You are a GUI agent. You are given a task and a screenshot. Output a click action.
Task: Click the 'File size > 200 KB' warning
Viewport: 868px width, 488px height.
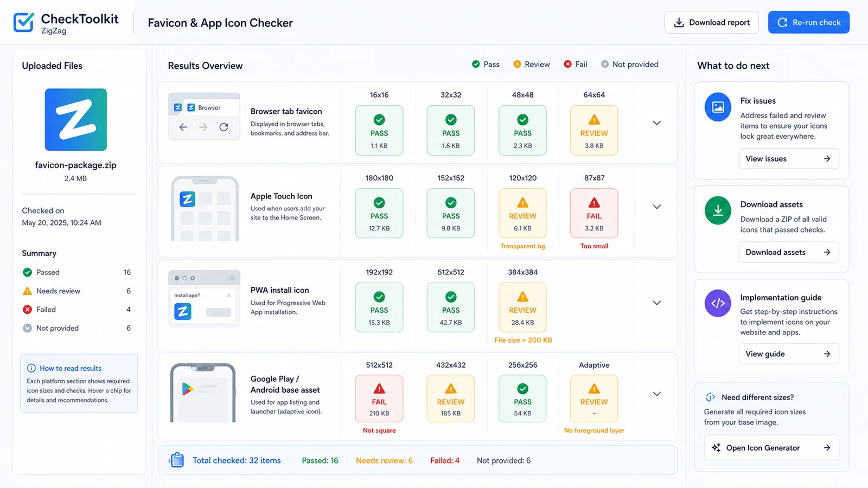pos(523,340)
